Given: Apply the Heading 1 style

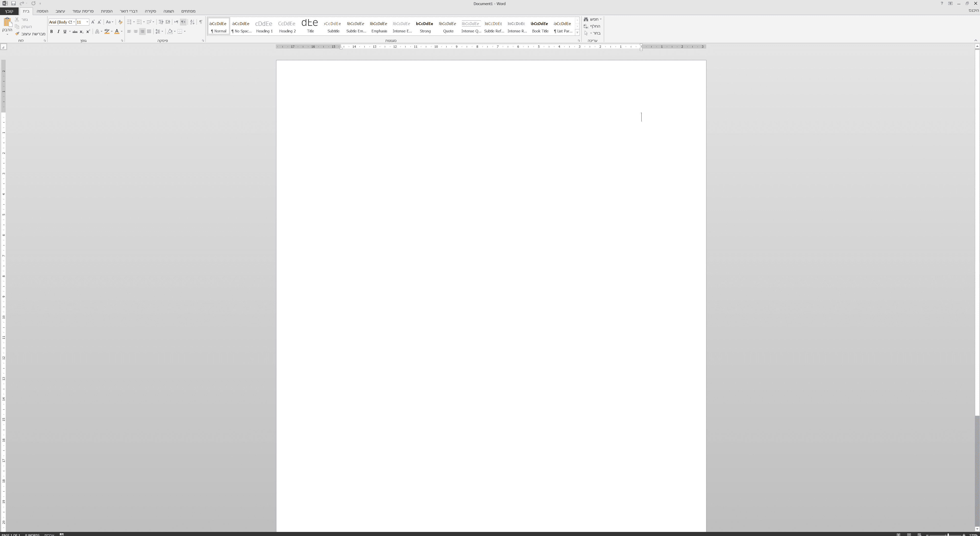Looking at the screenshot, I should pyautogui.click(x=264, y=26).
